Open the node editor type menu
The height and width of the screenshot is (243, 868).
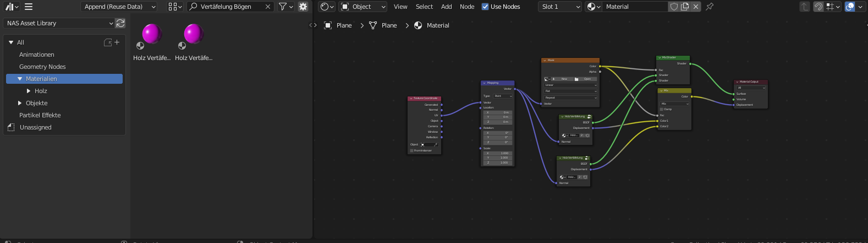click(x=327, y=7)
